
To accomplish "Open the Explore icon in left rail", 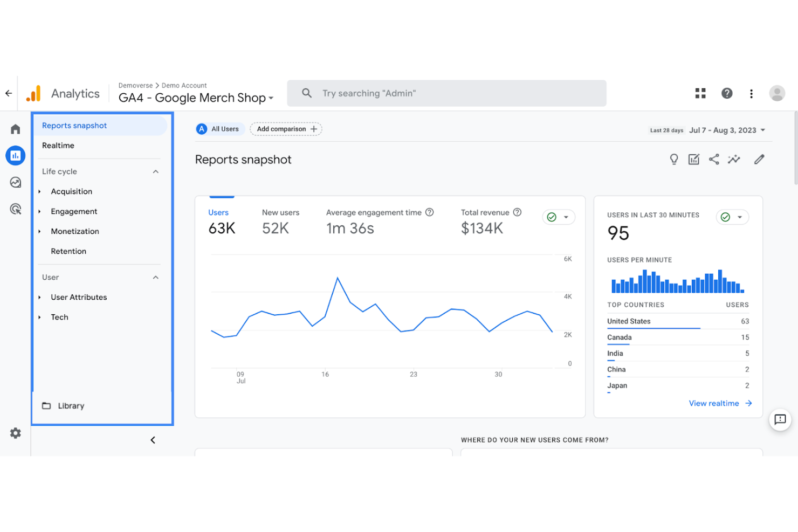I will tap(16, 182).
